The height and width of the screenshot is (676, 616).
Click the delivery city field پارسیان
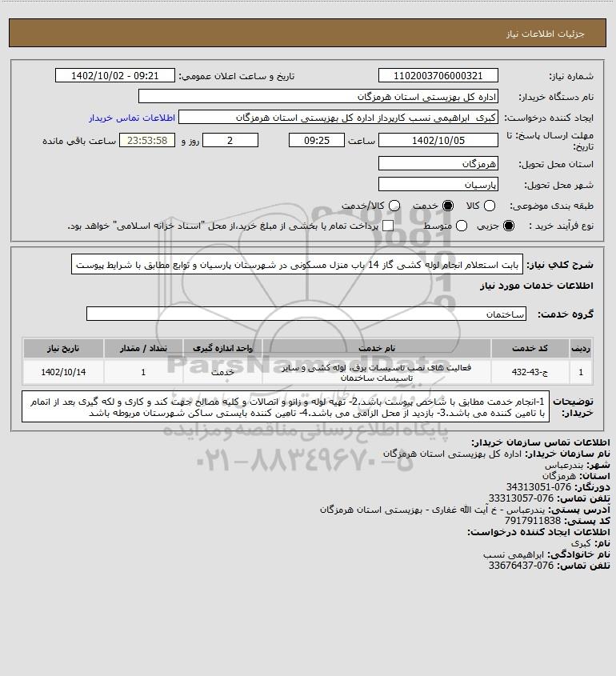(438, 184)
